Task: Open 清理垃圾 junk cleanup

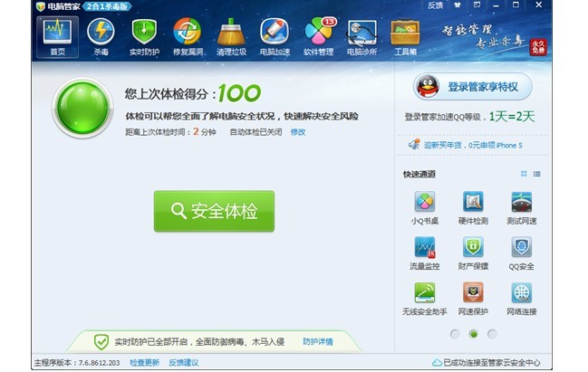Action: point(231,37)
